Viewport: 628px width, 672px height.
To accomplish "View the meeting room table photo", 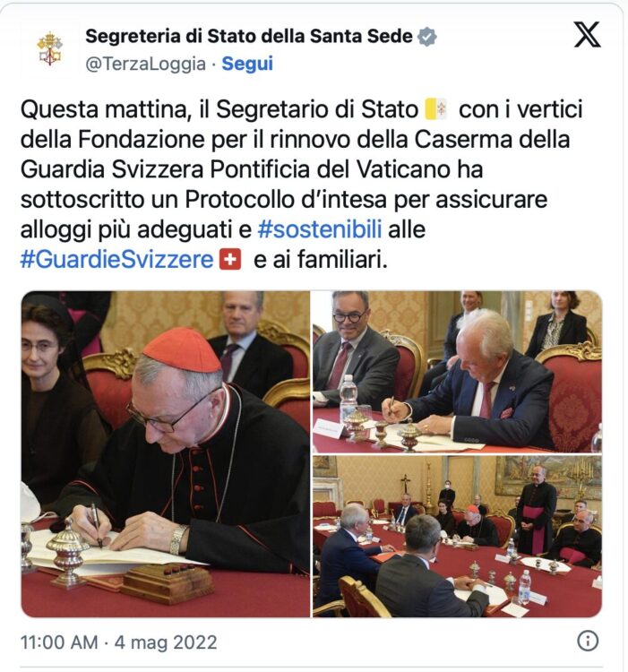I will (457, 536).
